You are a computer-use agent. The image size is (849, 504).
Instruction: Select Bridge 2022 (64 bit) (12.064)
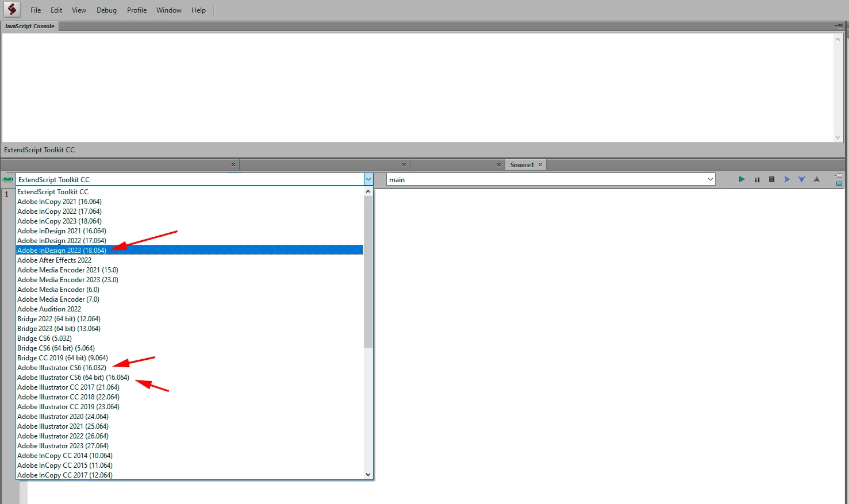(190, 319)
